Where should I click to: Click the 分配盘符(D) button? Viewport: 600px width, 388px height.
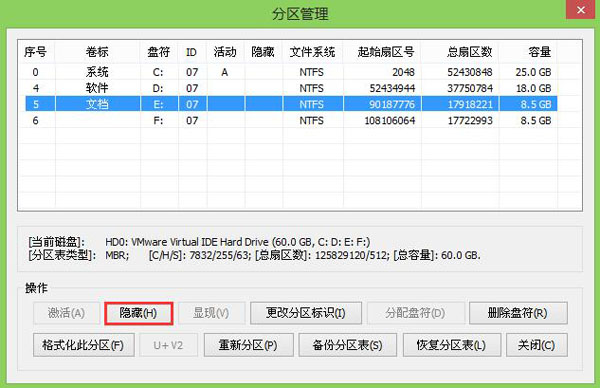coord(416,313)
